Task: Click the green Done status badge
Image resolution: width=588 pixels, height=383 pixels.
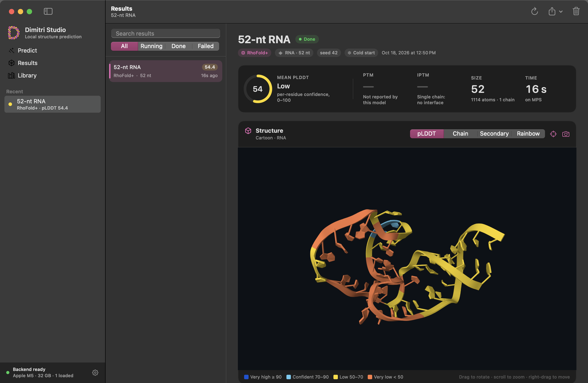Action: coord(307,39)
